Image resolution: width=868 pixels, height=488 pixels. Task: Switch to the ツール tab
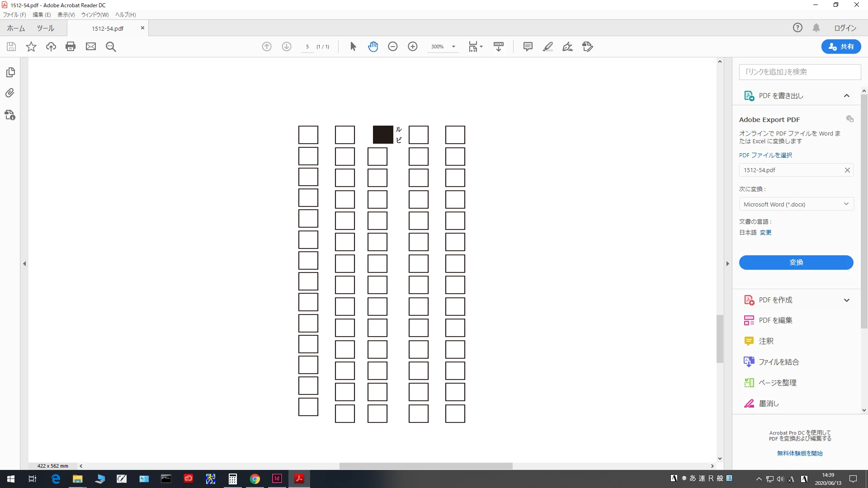pos(45,28)
